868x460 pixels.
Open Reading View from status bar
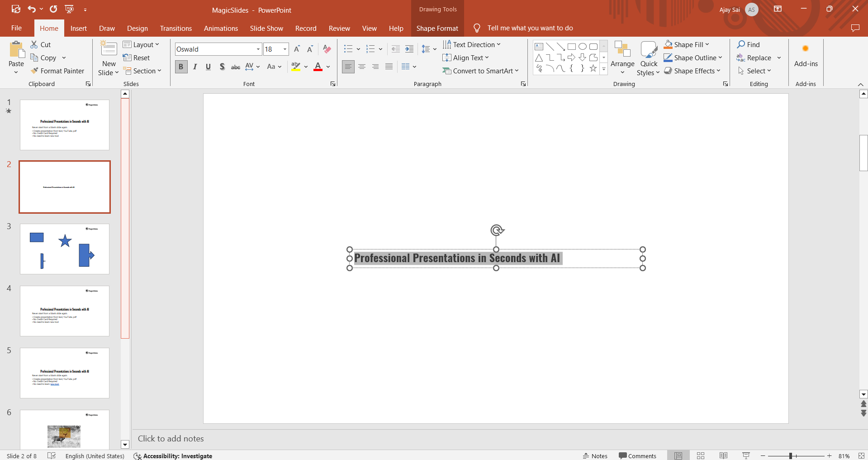723,455
